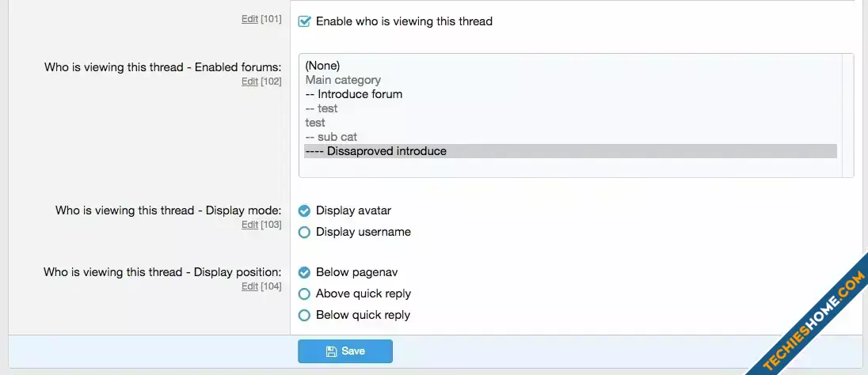Image resolution: width=868 pixels, height=375 pixels.
Task: Click the Save button
Action: [x=345, y=351]
